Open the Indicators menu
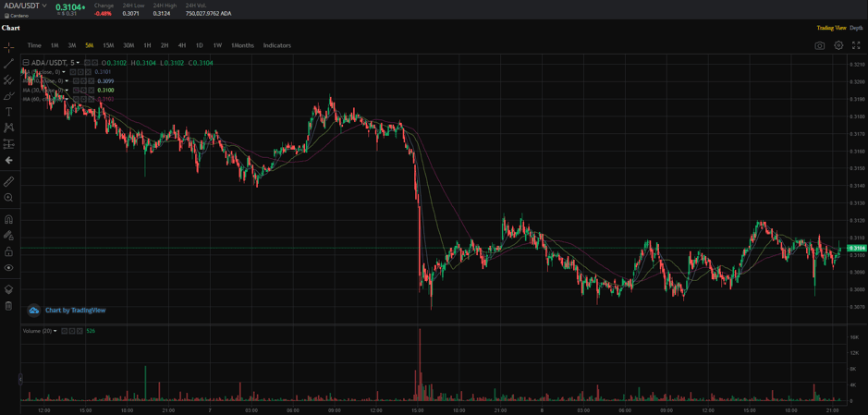The height and width of the screenshot is (415, 868). coord(276,45)
